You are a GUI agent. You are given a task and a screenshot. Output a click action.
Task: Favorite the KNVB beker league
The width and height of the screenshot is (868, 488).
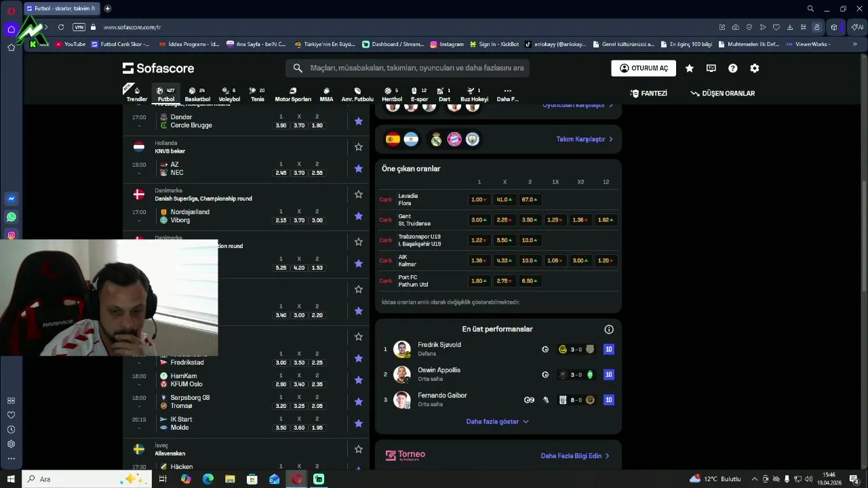click(359, 147)
